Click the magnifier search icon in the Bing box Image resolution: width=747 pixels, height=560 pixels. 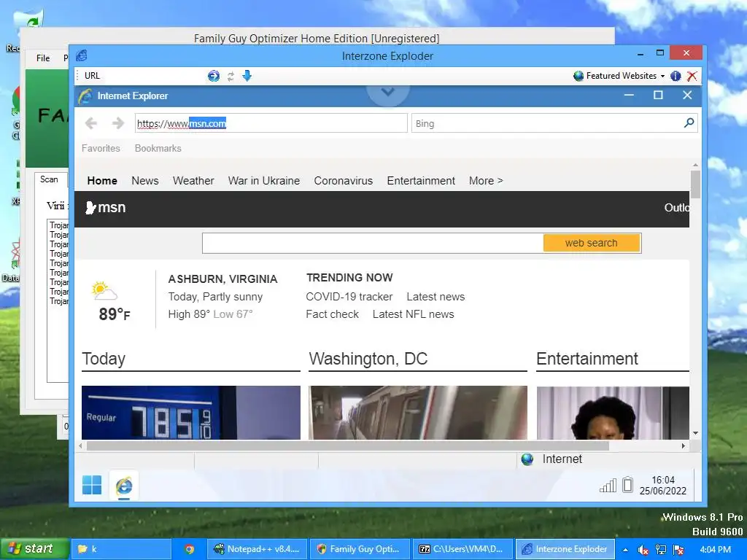pyautogui.click(x=689, y=123)
